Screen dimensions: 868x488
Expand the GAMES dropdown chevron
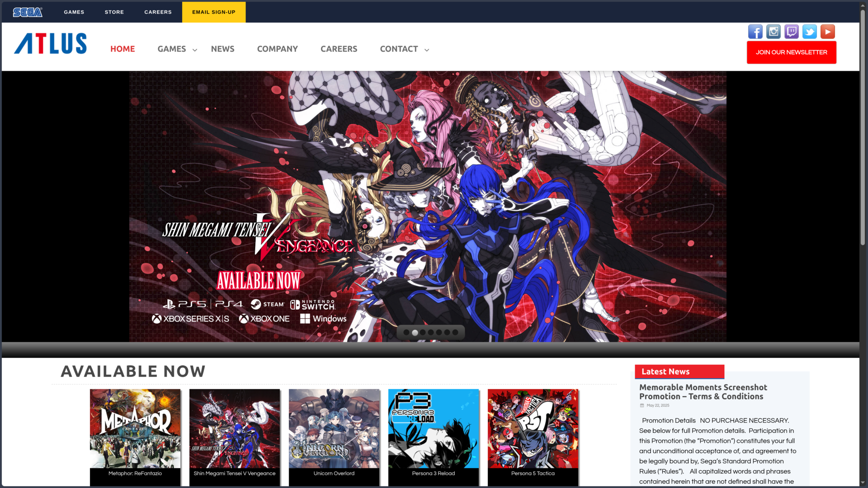pyautogui.click(x=195, y=50)
